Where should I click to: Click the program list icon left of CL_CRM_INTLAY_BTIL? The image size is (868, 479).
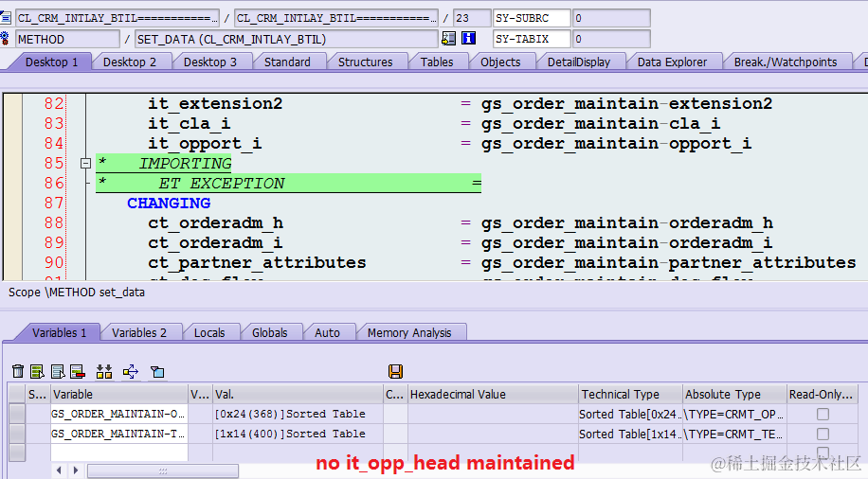[x=6, y=18]
